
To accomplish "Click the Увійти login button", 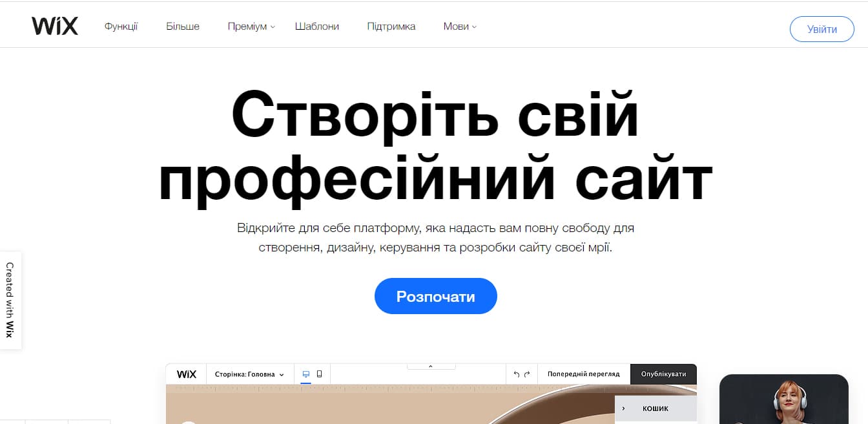I will 822,29.
